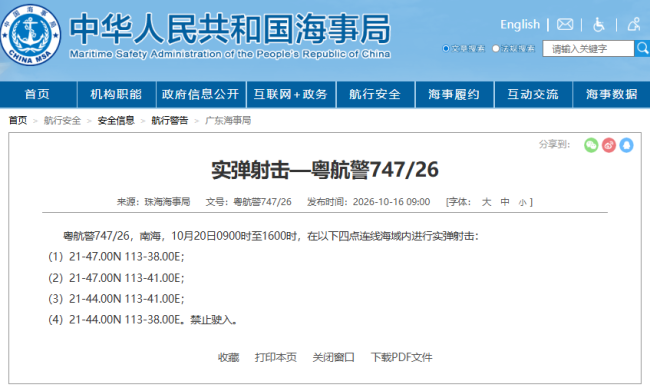Click coordinate line (2) 21-47.00N 113-41.00E

point(116,278)
